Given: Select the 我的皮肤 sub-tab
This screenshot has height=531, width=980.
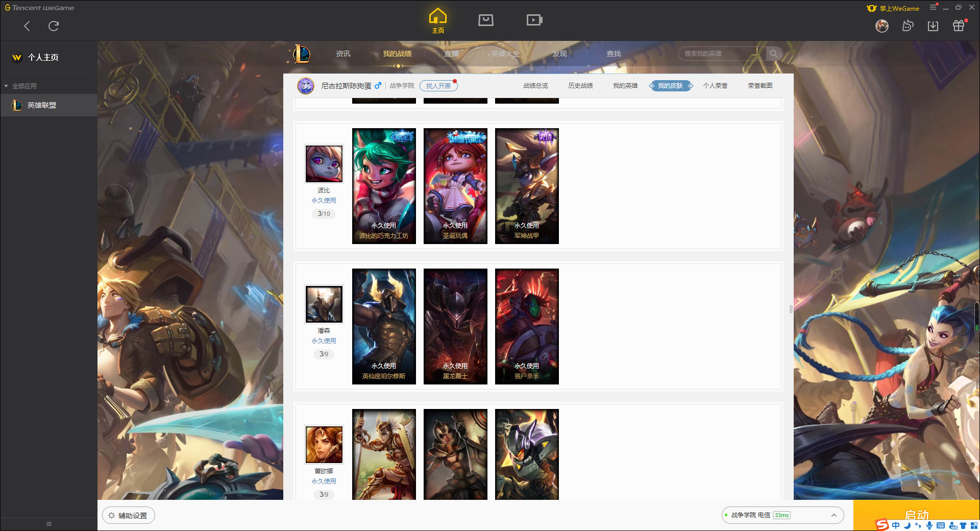Looking at the screenshot, I should click(670, 86).
